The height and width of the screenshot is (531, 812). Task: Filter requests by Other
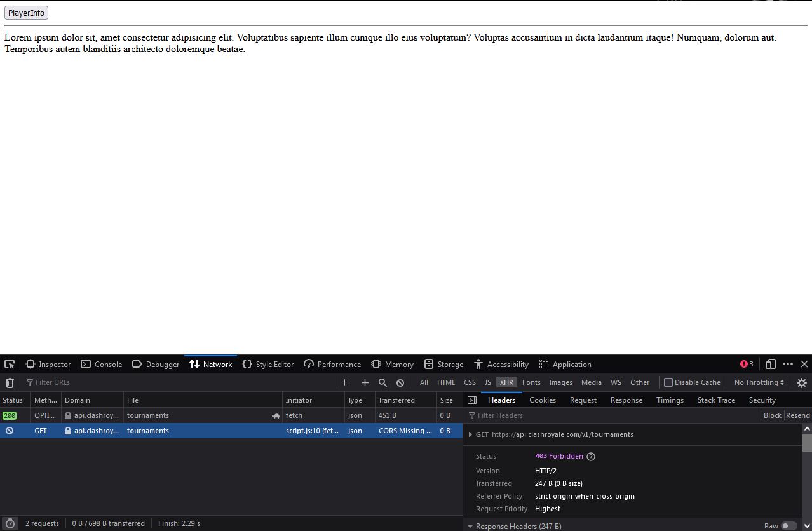pos(640,382)
